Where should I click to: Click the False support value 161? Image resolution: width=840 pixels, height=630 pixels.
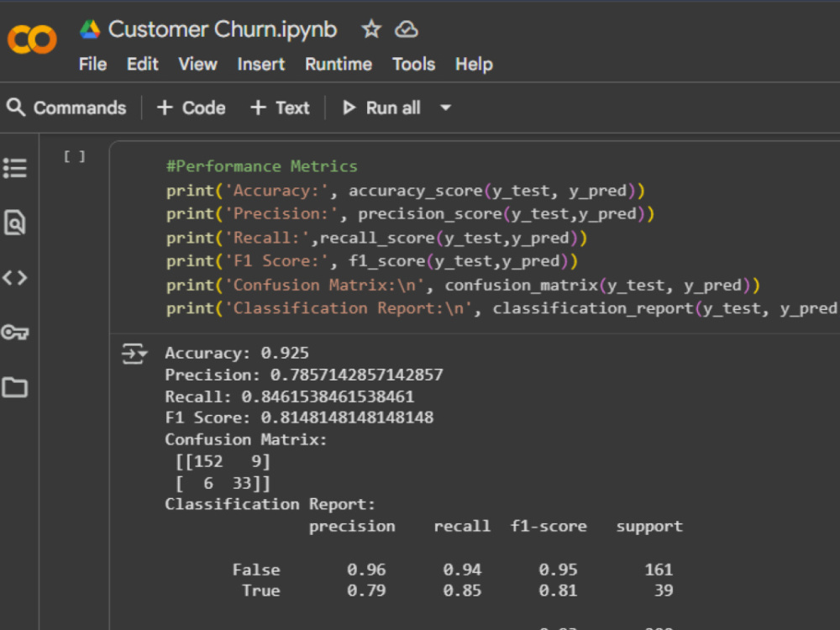pyautogui.click(x=659, y=570)
